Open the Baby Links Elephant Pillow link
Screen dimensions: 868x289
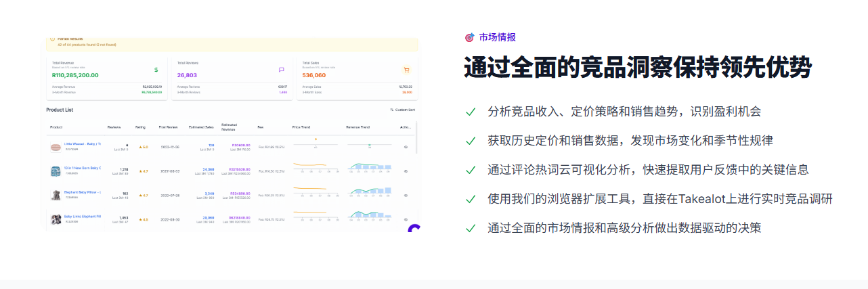click(82, 217)
